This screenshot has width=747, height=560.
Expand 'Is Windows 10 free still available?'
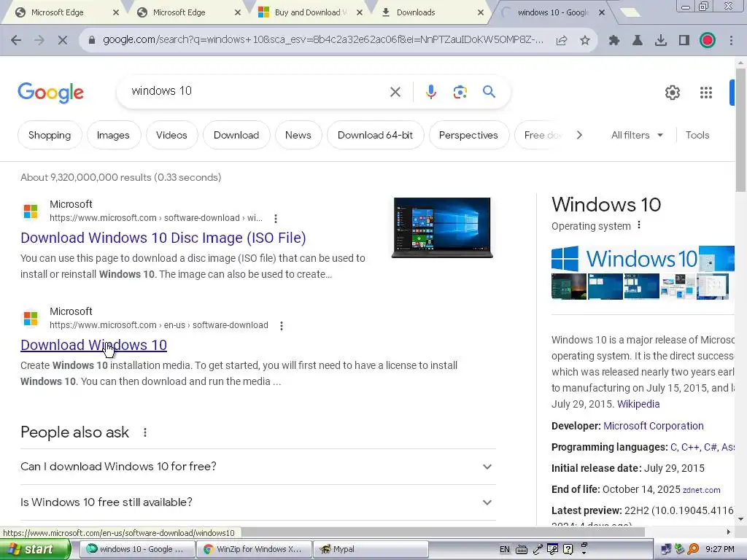click(258, 502)
